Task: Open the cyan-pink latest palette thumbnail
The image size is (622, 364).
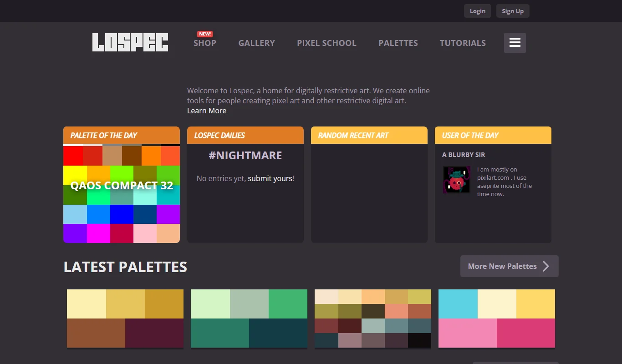Action: coord(497,318)
